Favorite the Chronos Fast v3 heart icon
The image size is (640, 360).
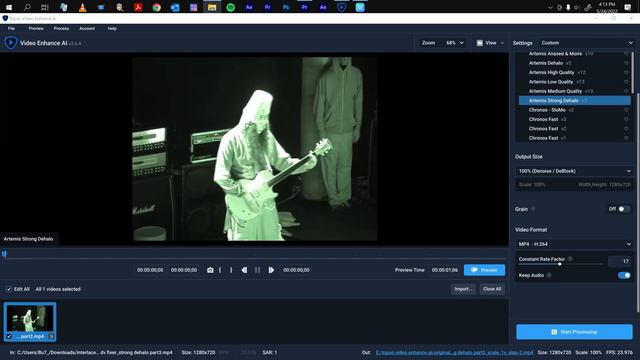click(626, 119)
